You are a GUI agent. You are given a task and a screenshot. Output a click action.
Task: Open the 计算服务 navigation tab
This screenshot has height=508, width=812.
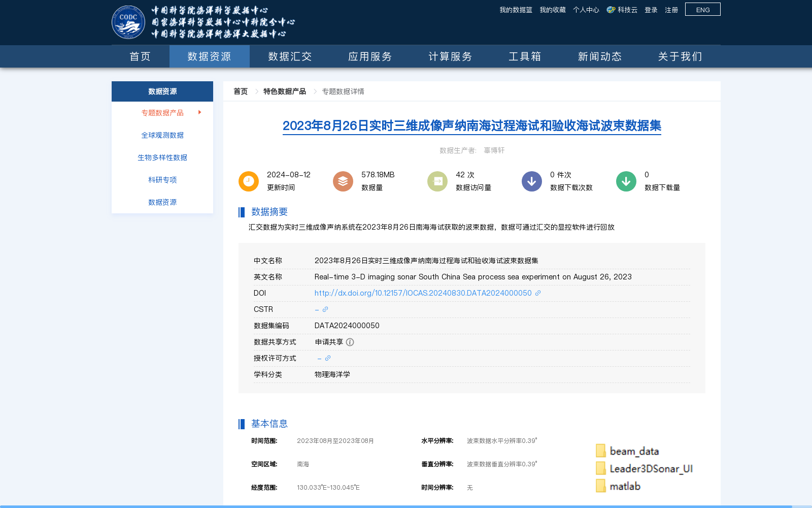click(450, 56)
